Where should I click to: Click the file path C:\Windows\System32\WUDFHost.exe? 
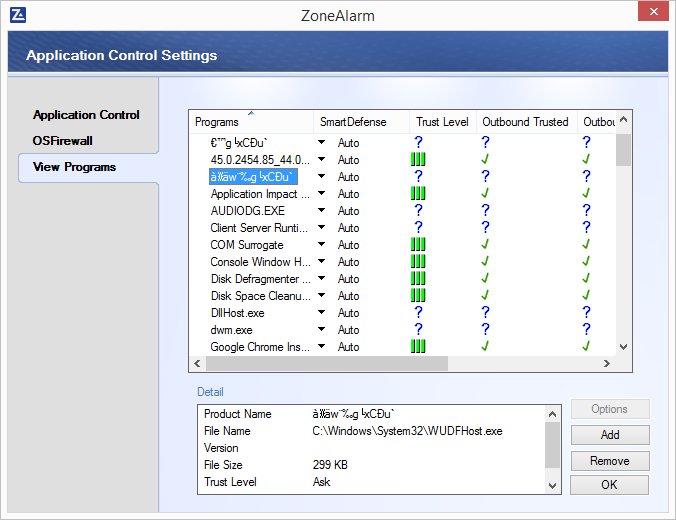407,431
